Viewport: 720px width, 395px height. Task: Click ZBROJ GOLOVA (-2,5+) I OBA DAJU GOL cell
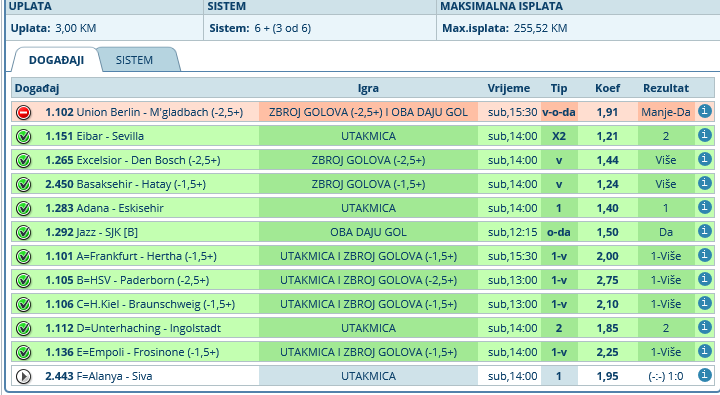click(x=368, y=112)
